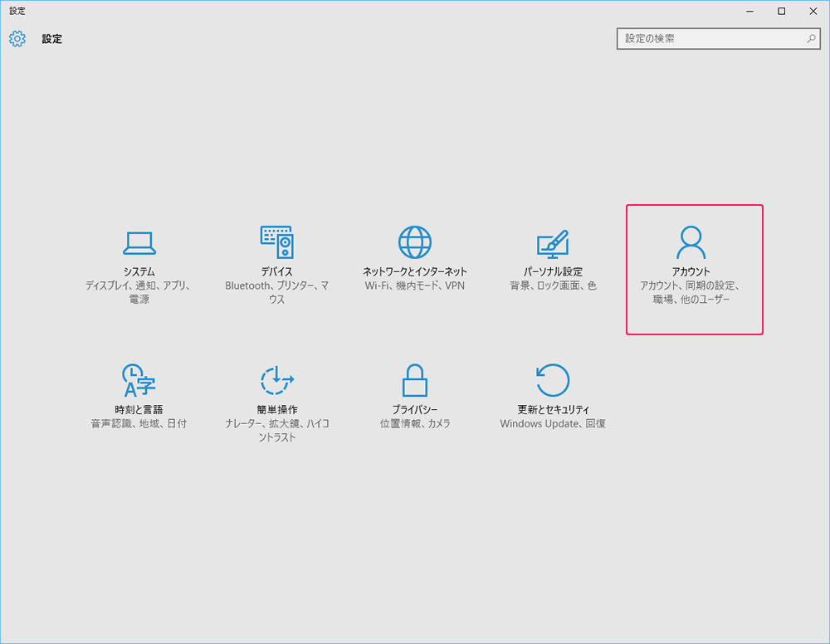Open the デバイス keyboard and speaker icon

coord(277,242)
